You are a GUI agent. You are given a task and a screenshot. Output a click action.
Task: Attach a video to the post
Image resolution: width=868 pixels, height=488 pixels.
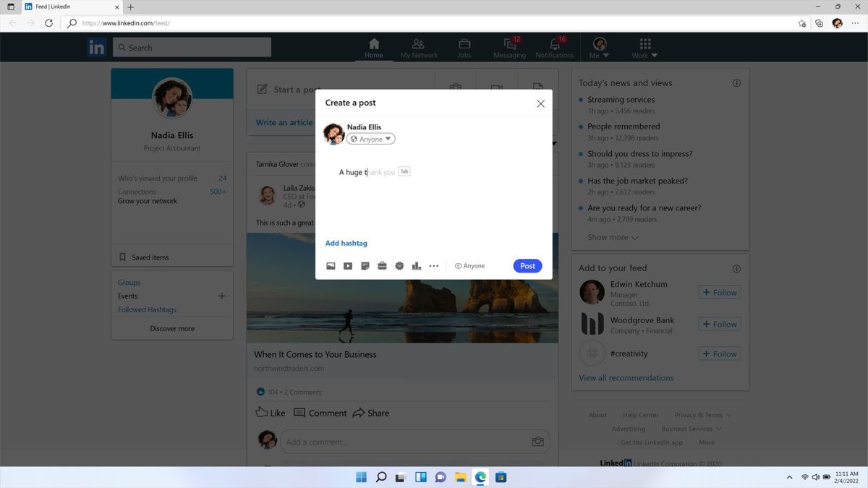coord(347,265)
